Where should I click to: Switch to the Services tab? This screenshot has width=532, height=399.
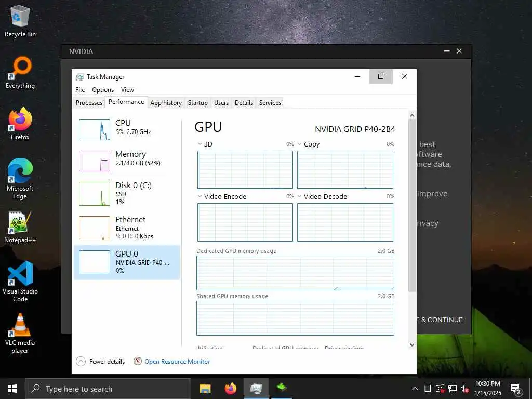point(270,103)
